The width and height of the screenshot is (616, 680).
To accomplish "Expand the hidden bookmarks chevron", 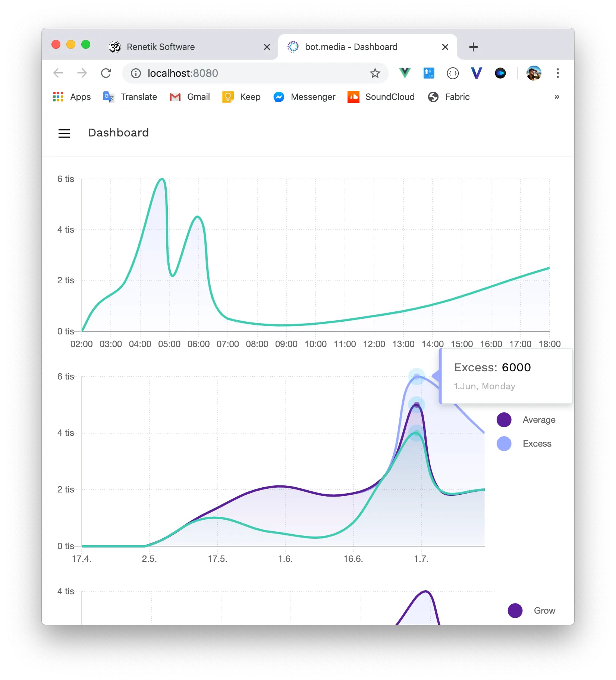I will [557, 97].
